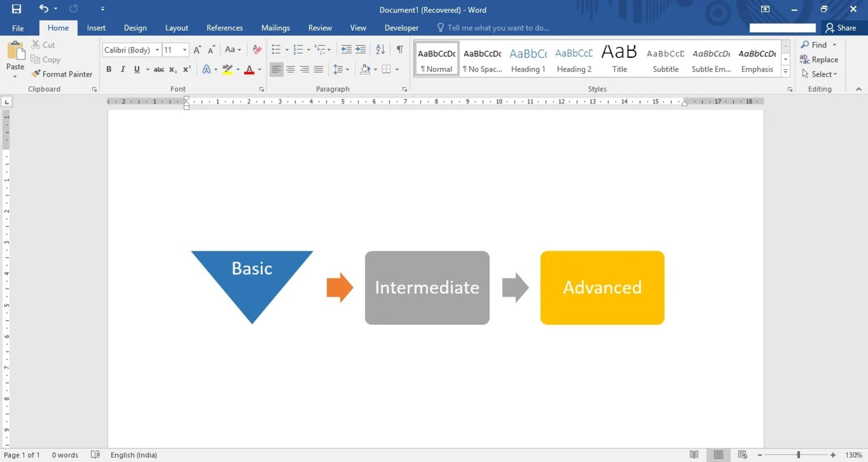This screenshot has height=462, width=868.
Task: Toggle Underline formatting
Action: coord(137,70)
